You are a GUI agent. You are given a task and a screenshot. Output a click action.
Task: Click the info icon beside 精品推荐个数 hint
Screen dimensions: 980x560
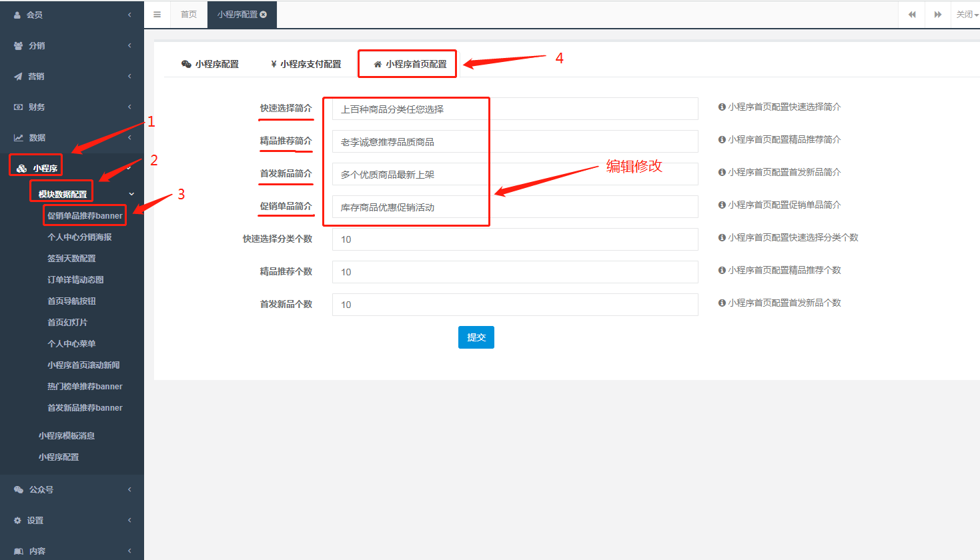click(x=722, y=270)
